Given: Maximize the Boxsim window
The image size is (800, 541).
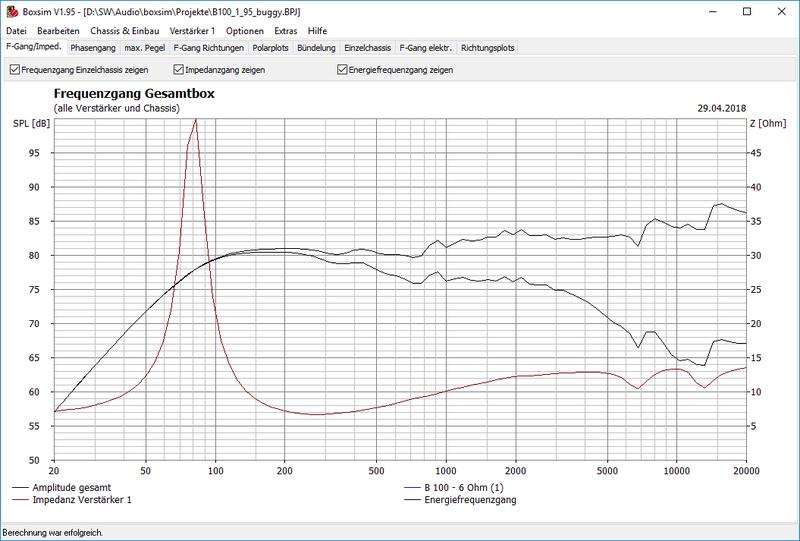Looking at the screenshot, I should [x=747, y=12].
